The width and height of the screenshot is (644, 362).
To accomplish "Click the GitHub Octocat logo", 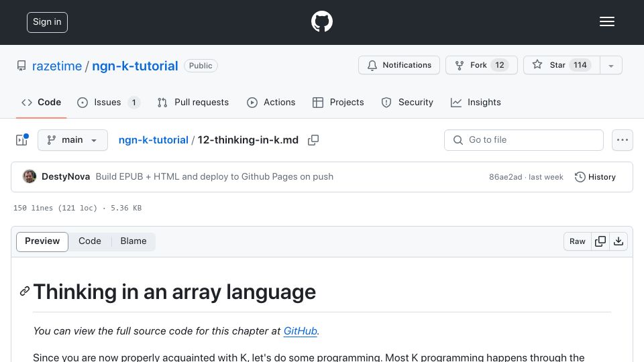I will (x=321, y=21).
